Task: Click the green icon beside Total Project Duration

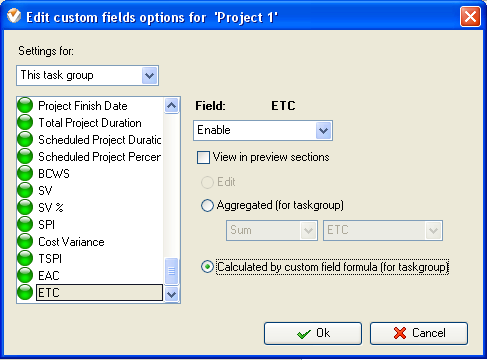Action: click(25, 122)
